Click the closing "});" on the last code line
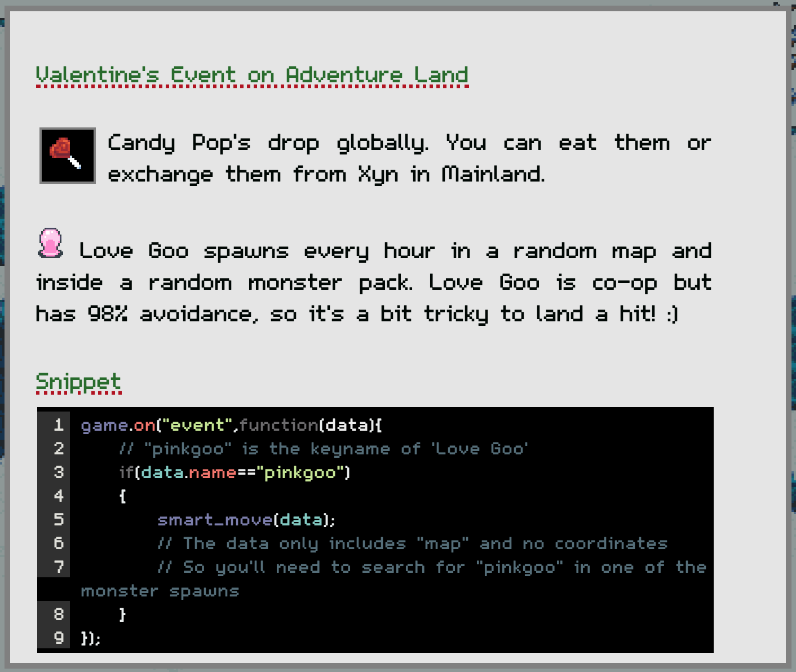 90,638
